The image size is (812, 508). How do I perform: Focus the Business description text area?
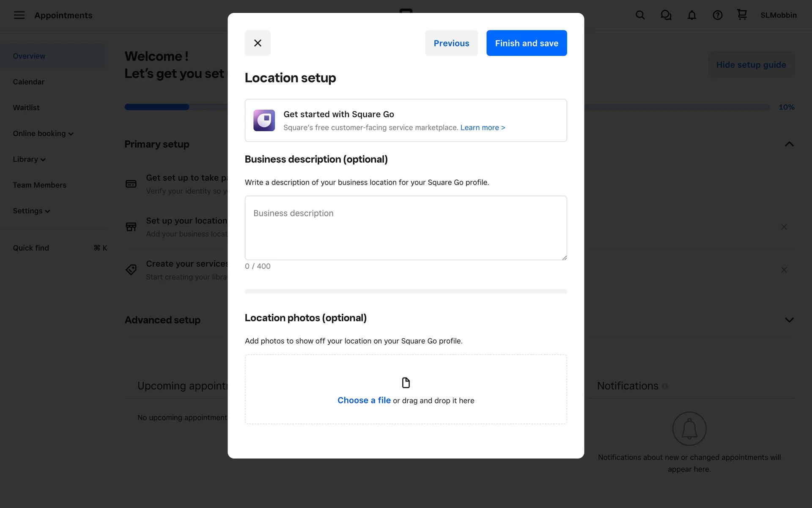[406, 228]
